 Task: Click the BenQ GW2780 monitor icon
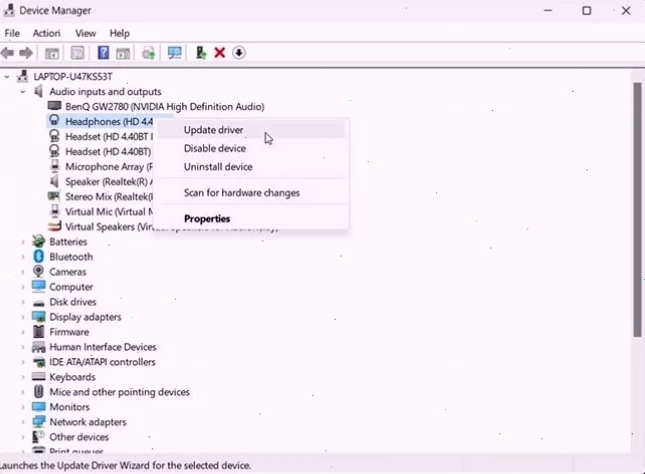[x=54, y=106]
